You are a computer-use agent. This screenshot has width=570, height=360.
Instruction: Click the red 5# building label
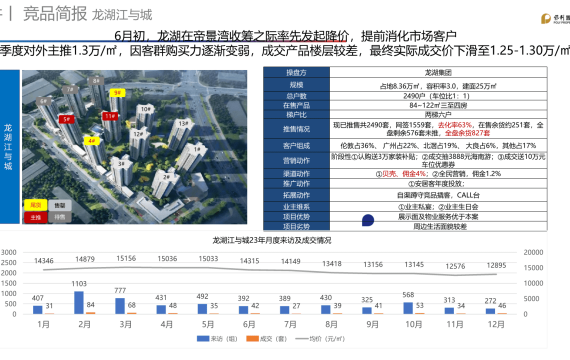click(x=67, y=119)
